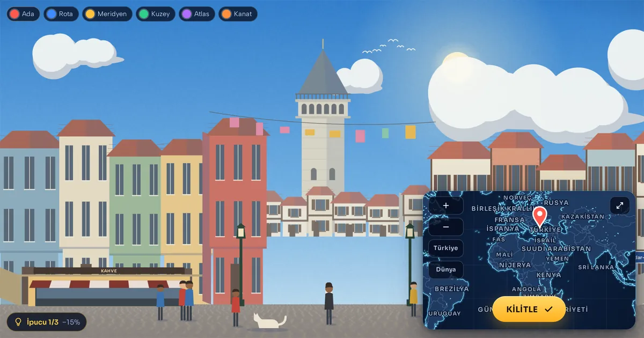Switch the map to the Dünya view
The width and height of the screenshot is (644, 338).
click(446, 269)
